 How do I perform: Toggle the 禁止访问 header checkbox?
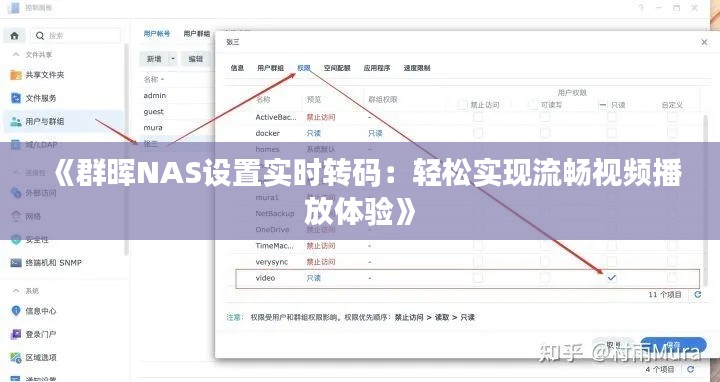click(462, 105)
